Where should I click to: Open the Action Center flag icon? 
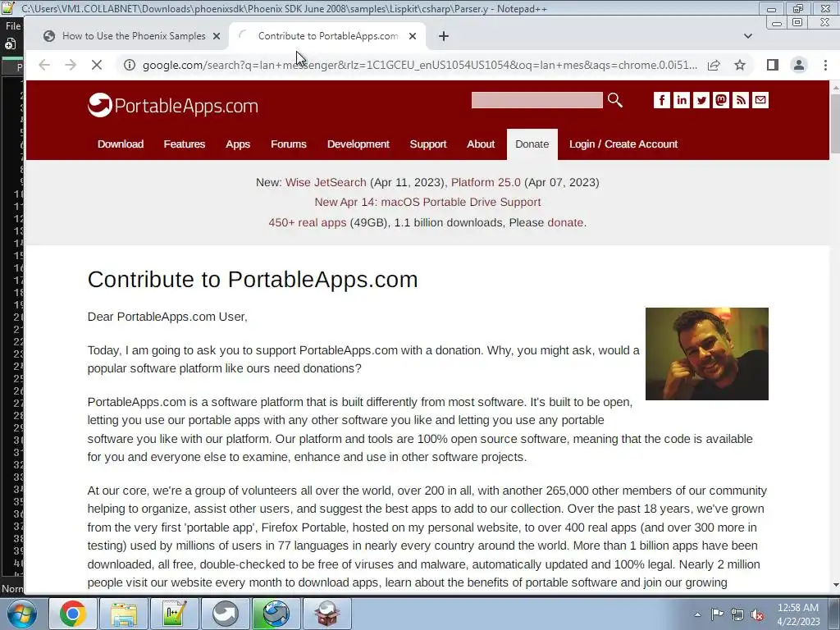(x=717, y=614)
